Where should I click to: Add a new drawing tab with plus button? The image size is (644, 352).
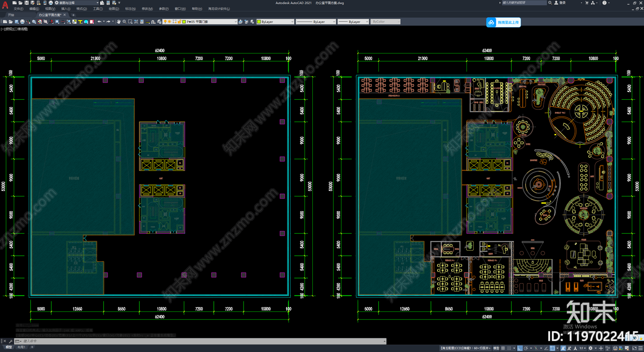click(73, 15)
